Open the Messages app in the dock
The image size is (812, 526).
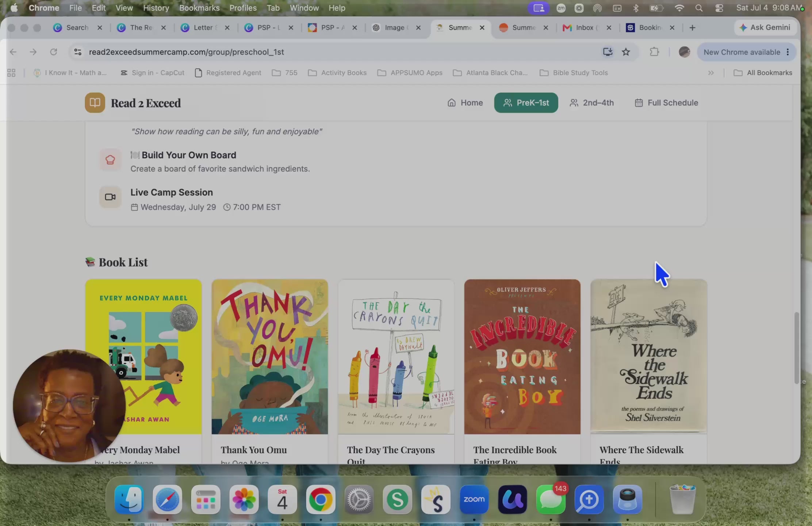[551, 499]
